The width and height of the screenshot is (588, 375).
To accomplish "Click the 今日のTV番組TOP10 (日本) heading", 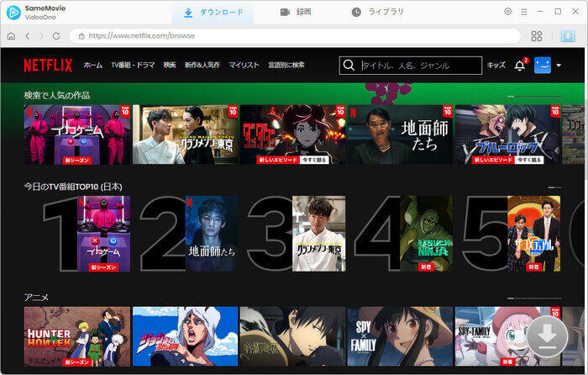I will point(73,187).
